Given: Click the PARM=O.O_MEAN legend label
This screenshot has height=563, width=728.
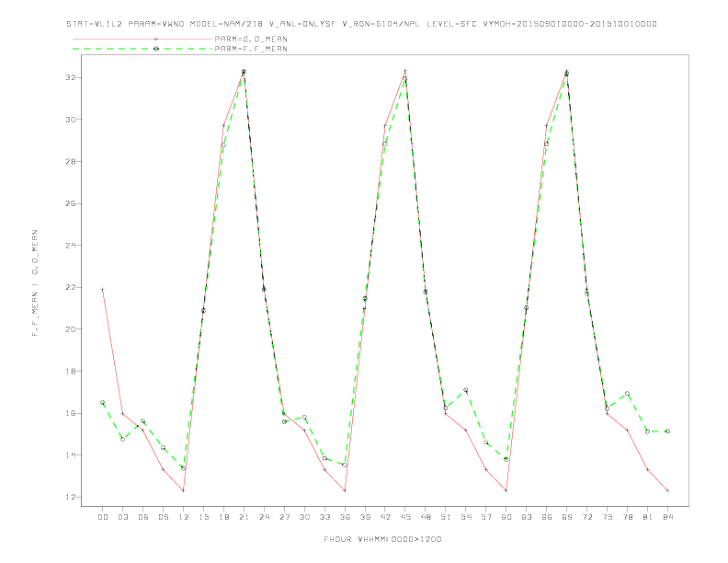Looking at the screenshot, I should tap(251, 39).
